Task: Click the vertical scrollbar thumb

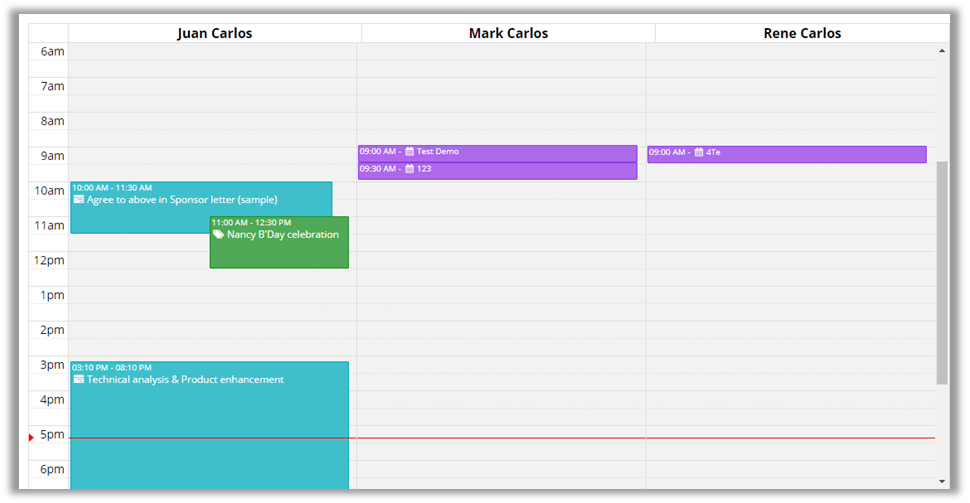Action: [942, 272]
